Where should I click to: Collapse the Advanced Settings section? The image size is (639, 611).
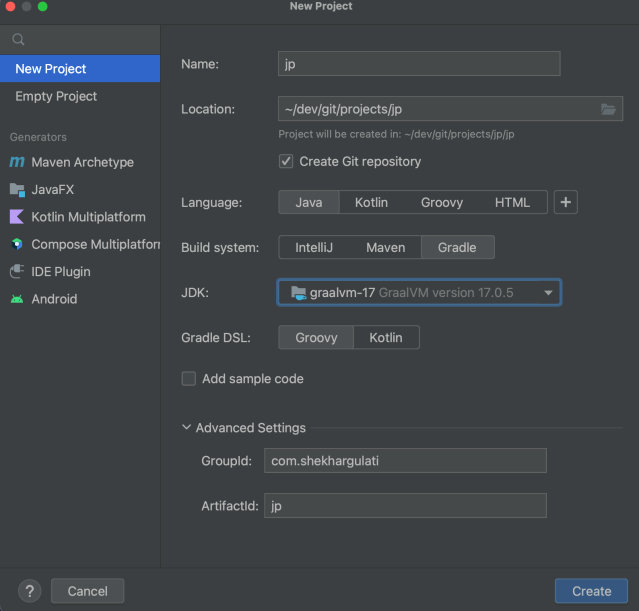click(x=187, y=428)
